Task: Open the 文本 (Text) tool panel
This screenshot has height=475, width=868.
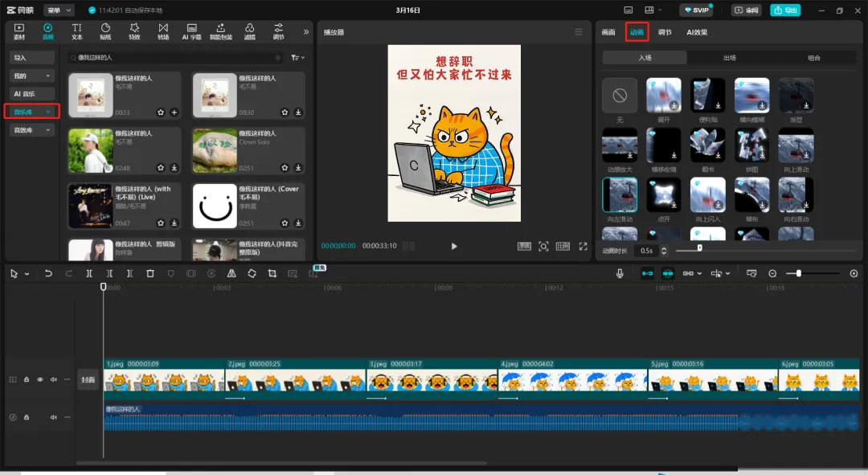Action: [x=77, y=31]
